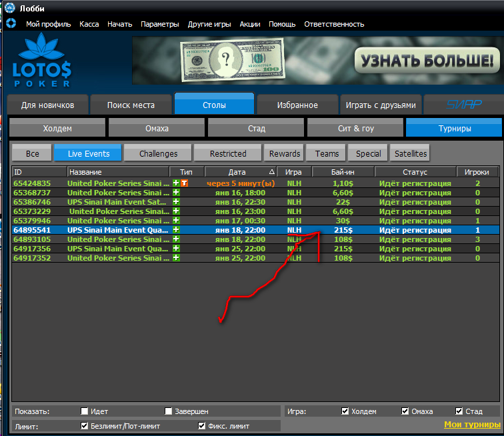Click 'через 5 минут(ы)' date cell
This screenshot has width=504, height=436.
241,183
